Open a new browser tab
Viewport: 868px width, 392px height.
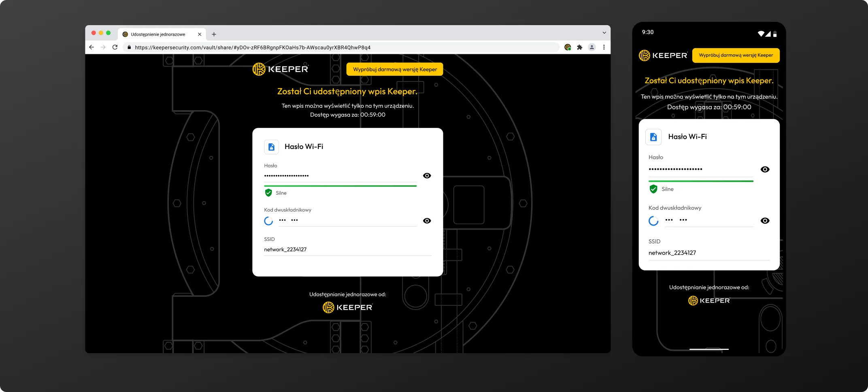[x=214, y=34]
